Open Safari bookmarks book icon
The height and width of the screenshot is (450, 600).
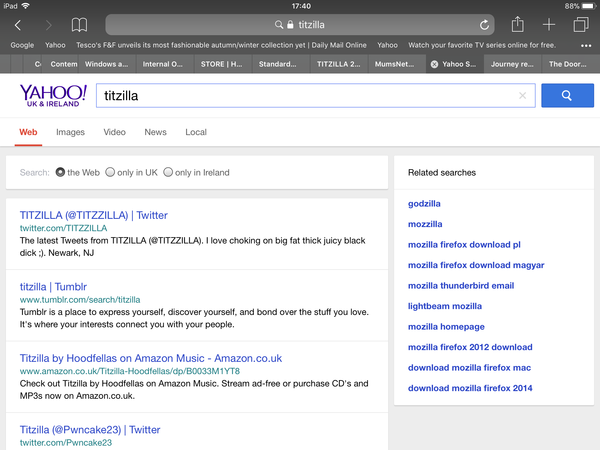pyautogui.click(x=79, y=25)
